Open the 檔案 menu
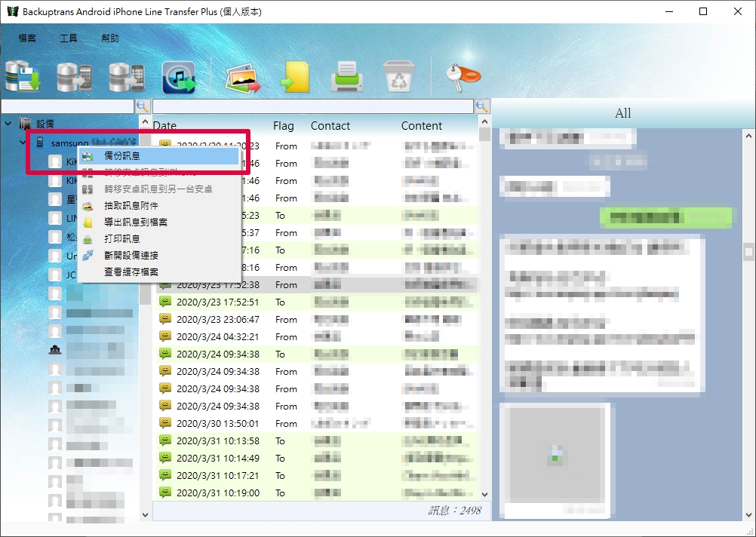This screenshot has height=537, width=756. pyautogui.click(x=27, y=38)
